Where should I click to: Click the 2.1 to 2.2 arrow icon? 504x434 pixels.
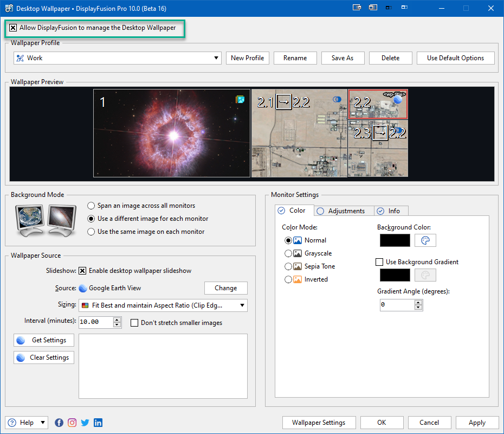tap(284, 102)
